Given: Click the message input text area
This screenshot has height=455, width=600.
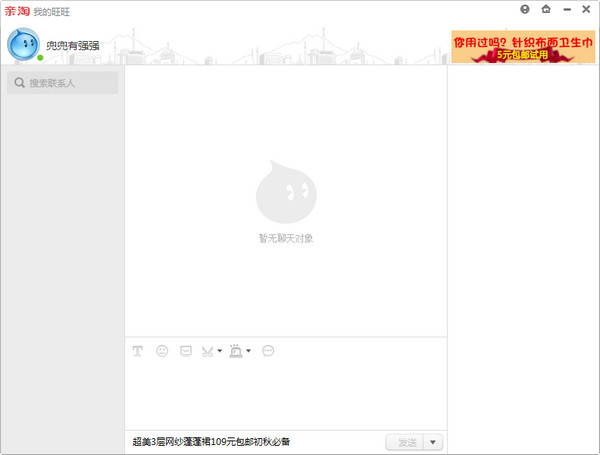Looking at the screenshot, I should tap(285, 395).
